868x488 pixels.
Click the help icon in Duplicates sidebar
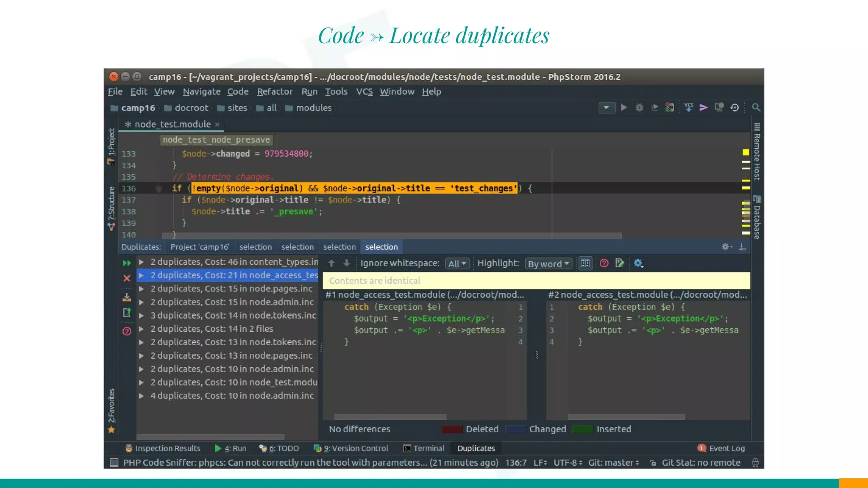127,331
